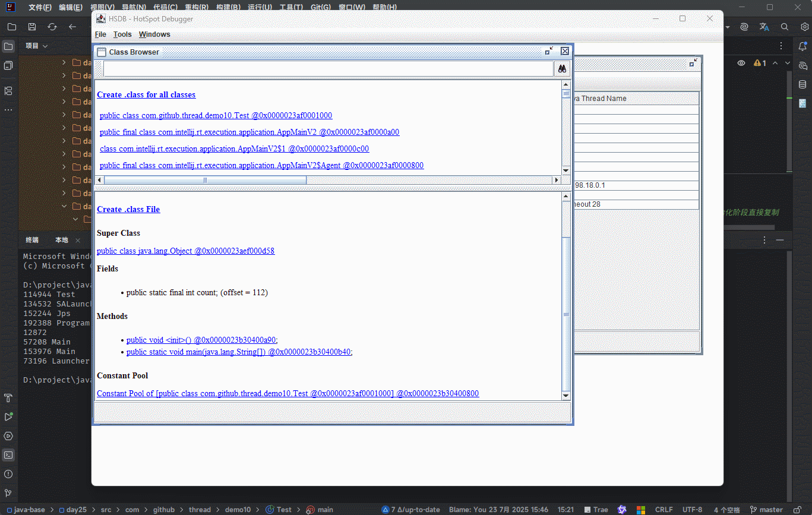Click the binoculars search icon in Class Browser
Screen dimensions: 812x515
(562, 69)
